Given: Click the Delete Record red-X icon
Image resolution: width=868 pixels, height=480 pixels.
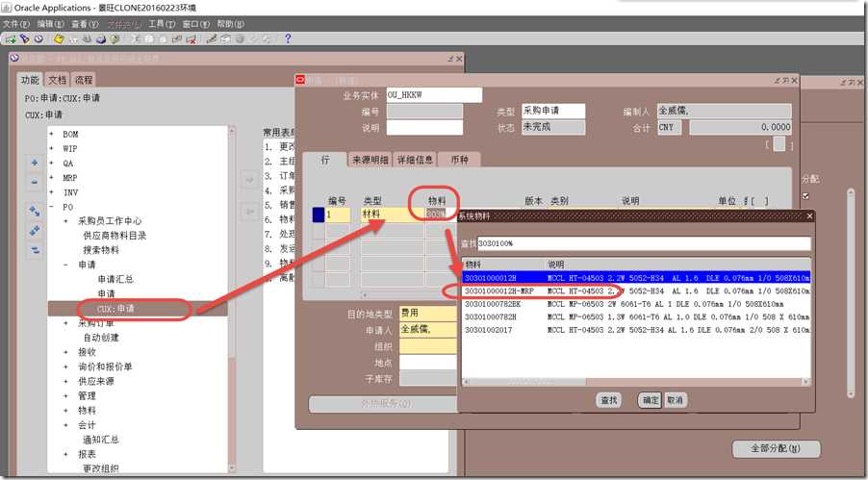Looking at the screenshot, I should tap(191, 38).
